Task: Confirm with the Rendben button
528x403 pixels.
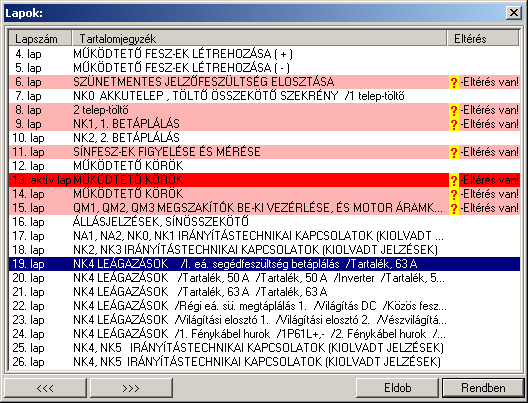Action: tap(483, 388)
